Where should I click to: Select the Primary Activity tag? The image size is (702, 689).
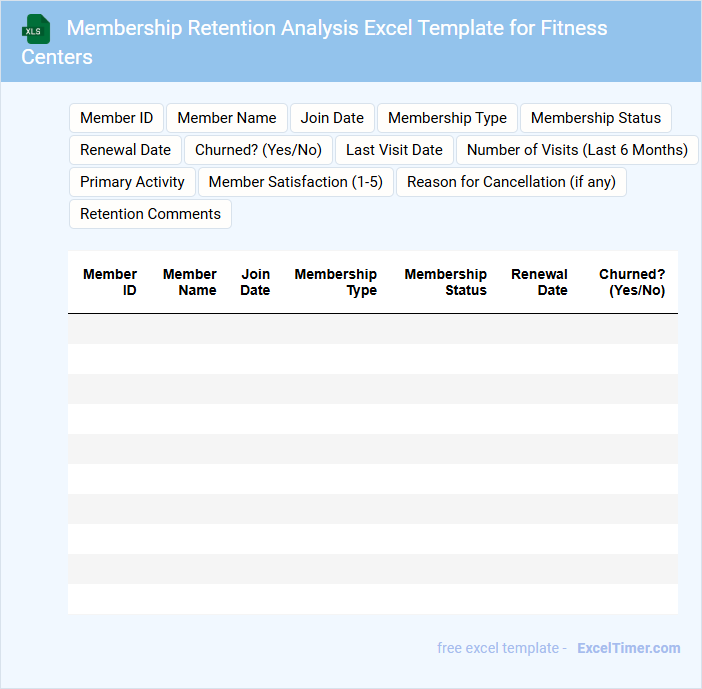pyautogui.click(x=132, y=182)
